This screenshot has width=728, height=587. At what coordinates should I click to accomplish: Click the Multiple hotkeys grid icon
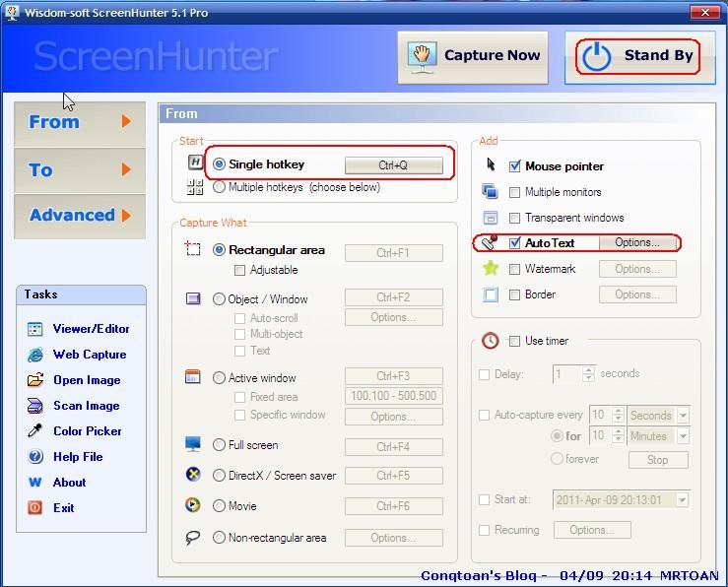[195, 187]
